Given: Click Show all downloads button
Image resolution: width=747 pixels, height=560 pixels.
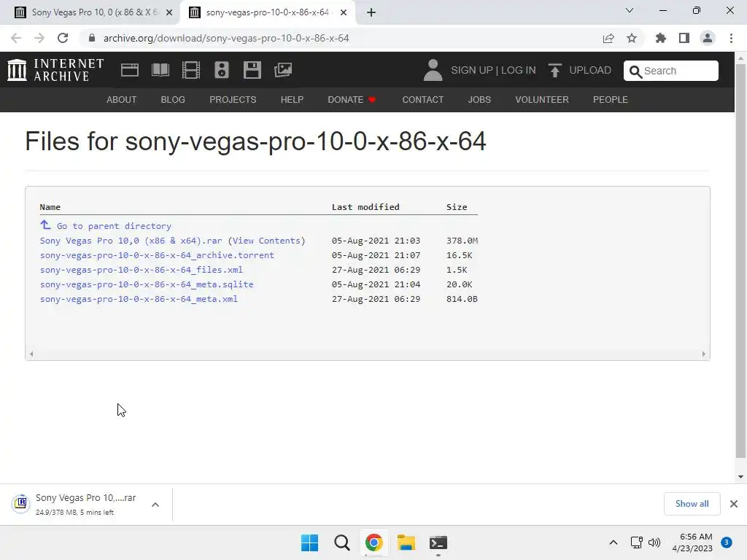Looking at the screenshot, I should click(692, 504).
